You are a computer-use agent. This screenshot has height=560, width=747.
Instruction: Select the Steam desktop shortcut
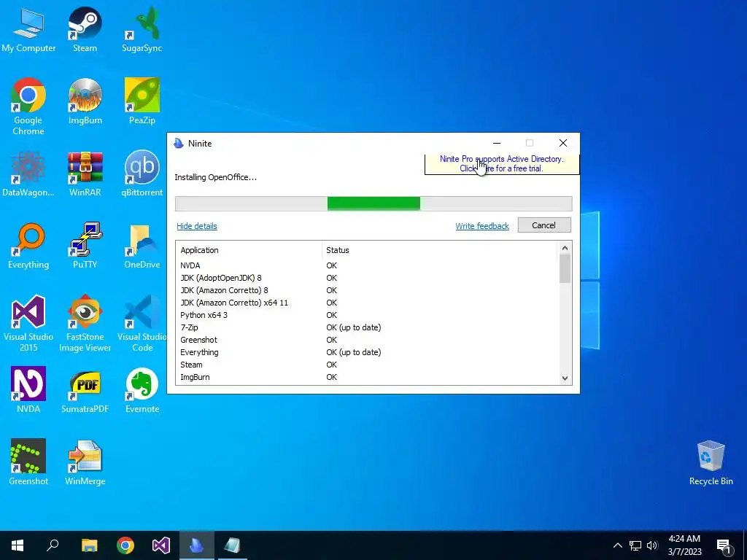coord(85,29)
